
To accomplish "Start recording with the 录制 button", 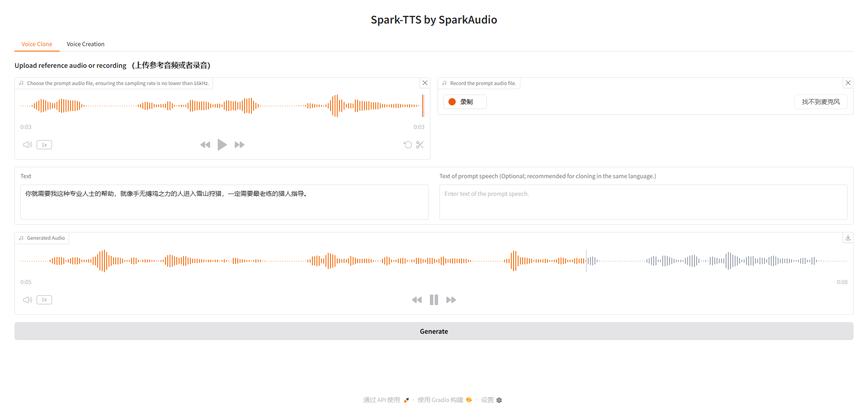I will tap(465, 102).
